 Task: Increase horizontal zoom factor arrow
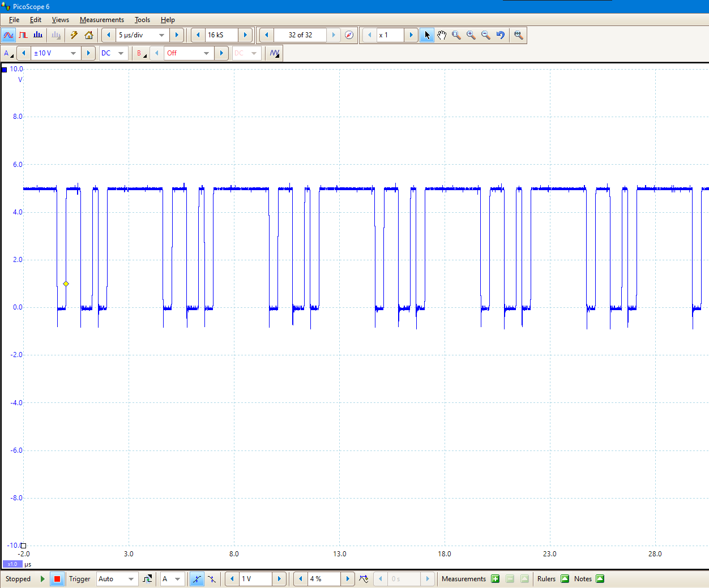click(411, 35)
